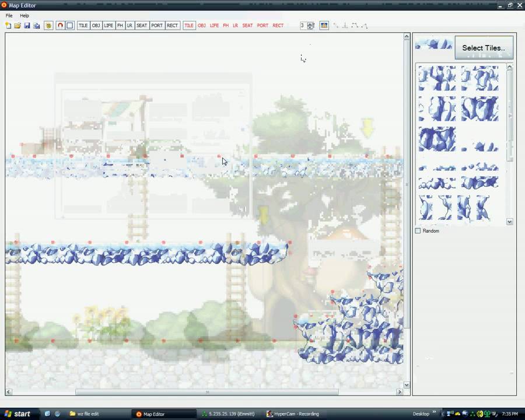The width and height of the screenshot is (525, 420).
Task: Click tile palette scroll up arrow
Action: click(510, 67)
